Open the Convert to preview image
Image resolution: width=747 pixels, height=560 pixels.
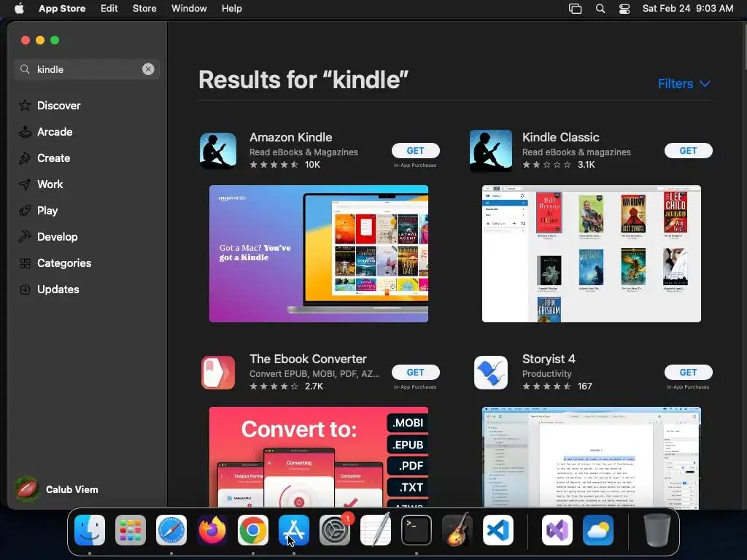coord(319,456)
